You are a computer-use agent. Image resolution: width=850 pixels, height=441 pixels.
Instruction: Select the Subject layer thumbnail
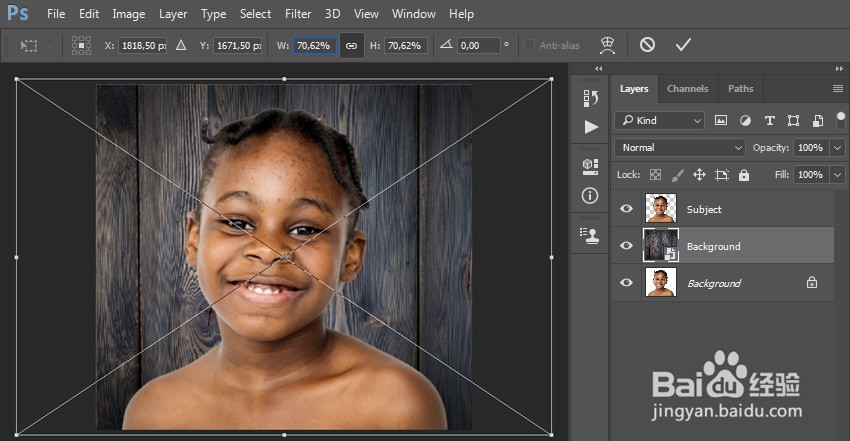661,209
